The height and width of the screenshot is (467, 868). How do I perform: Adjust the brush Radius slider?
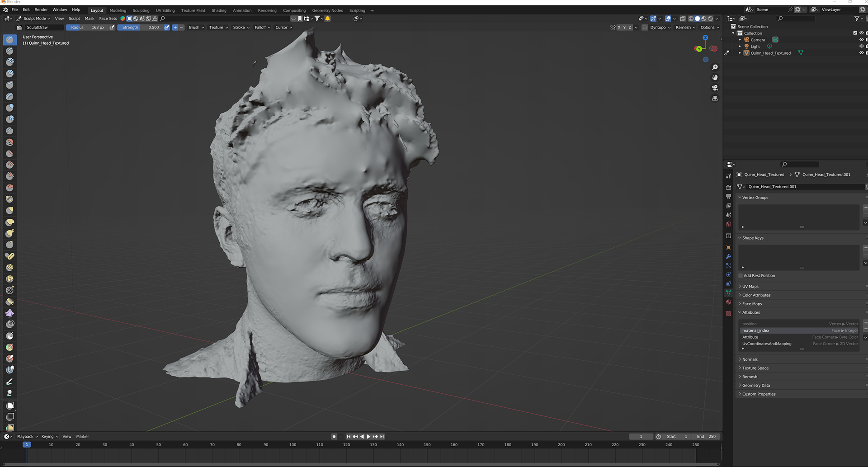tap(87, 28)
